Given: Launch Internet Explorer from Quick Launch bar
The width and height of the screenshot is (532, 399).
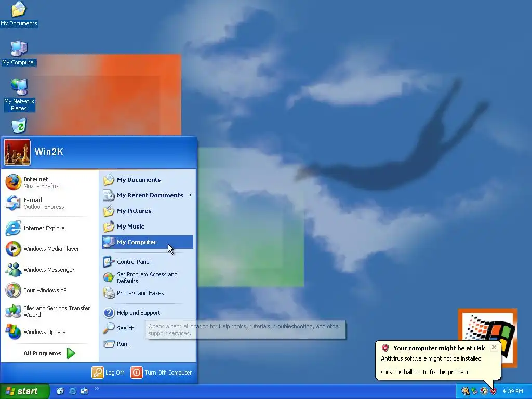Looking at the screenshot, I should [72, 391].
